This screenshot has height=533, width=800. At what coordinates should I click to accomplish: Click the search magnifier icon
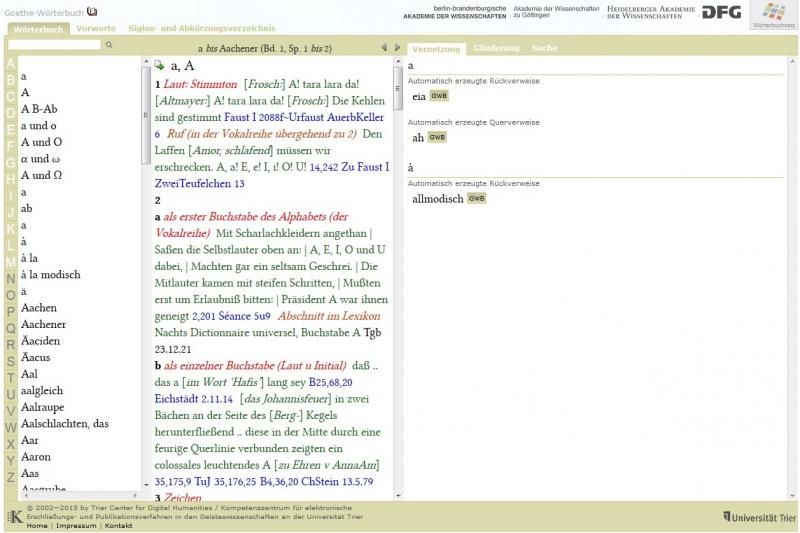click(x=109, y=45)
